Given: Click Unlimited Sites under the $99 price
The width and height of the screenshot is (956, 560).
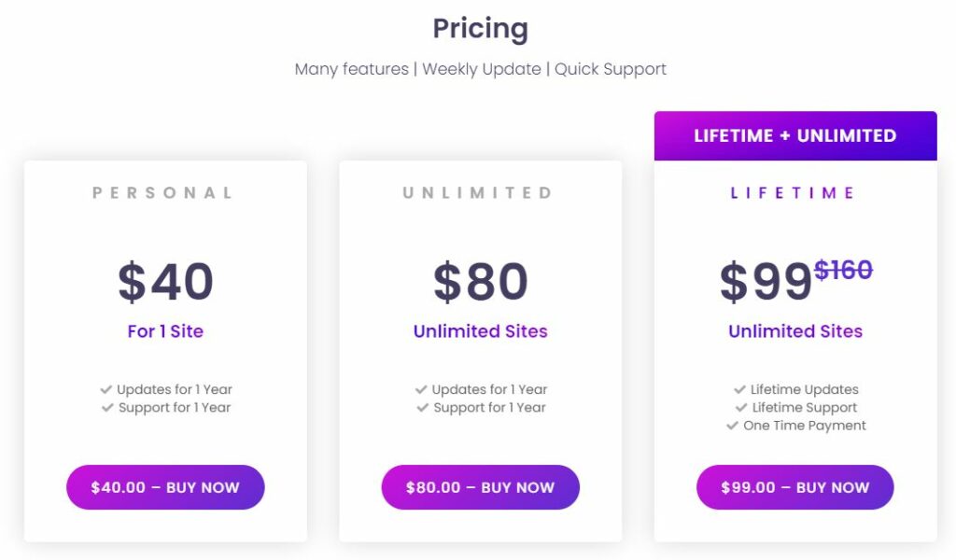Looking at the screenshot, I should pyautogui.click(x=795, y=331).
